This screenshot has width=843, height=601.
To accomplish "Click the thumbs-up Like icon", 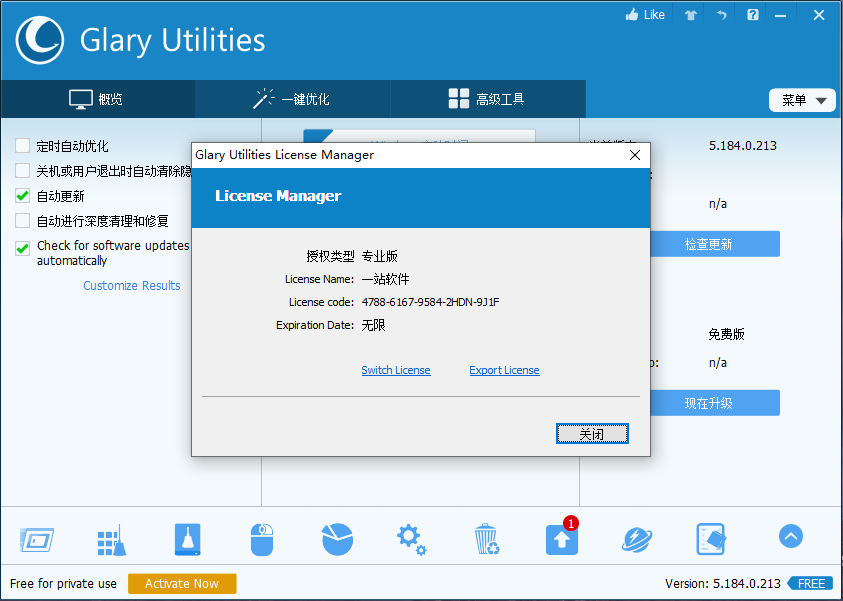I will tap(632, 15).
